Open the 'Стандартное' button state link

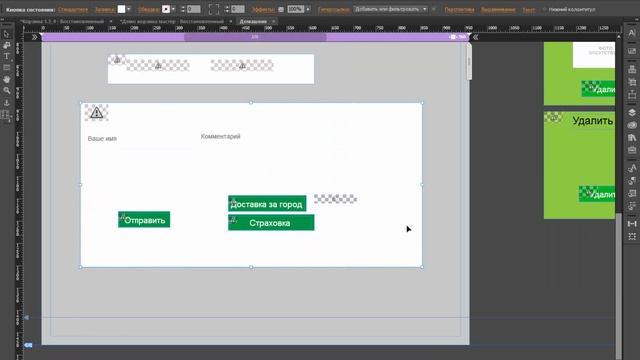pos(73,9)
